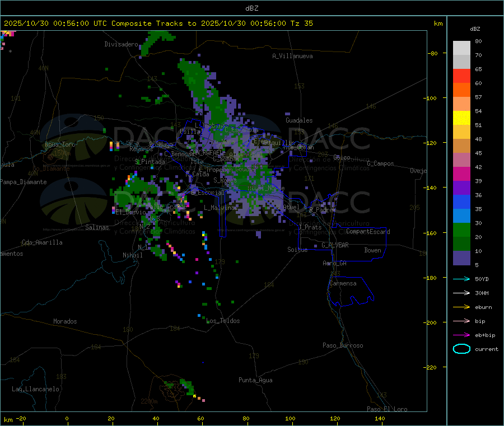Select the Salinas map label
The width and height of the screenshot is (504, 426).
coord(97,227)
